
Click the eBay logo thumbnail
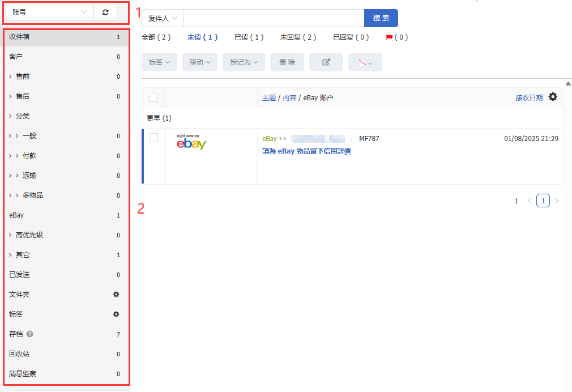tap(191, 143)
